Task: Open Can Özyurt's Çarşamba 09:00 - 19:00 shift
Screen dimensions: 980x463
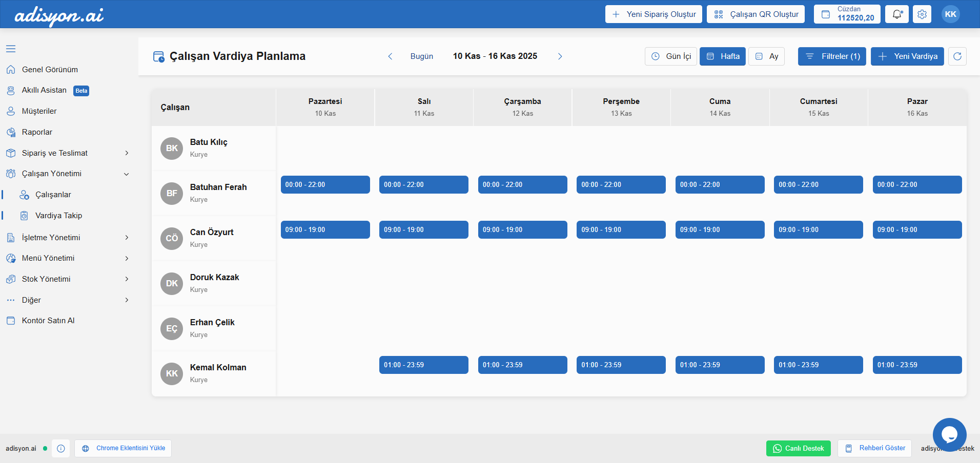Action: [x=522, y=230]
